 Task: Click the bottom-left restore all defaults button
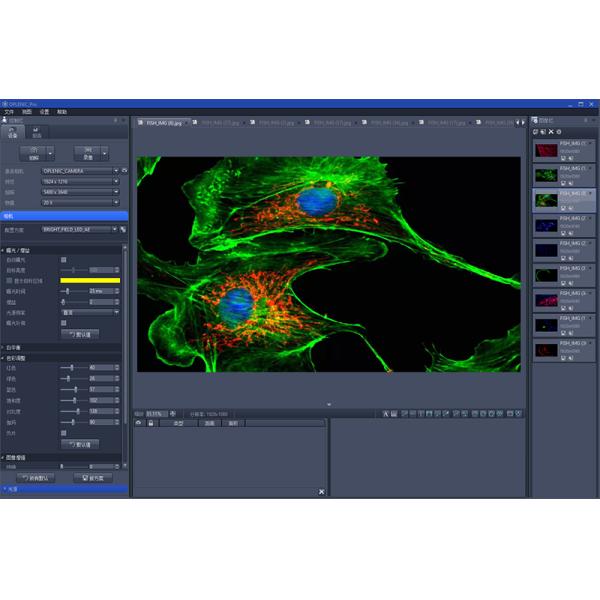(x=36, y=478)
